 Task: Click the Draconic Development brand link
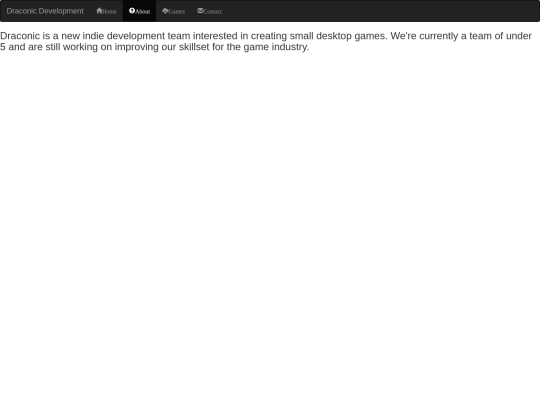[x=45, y=11]
